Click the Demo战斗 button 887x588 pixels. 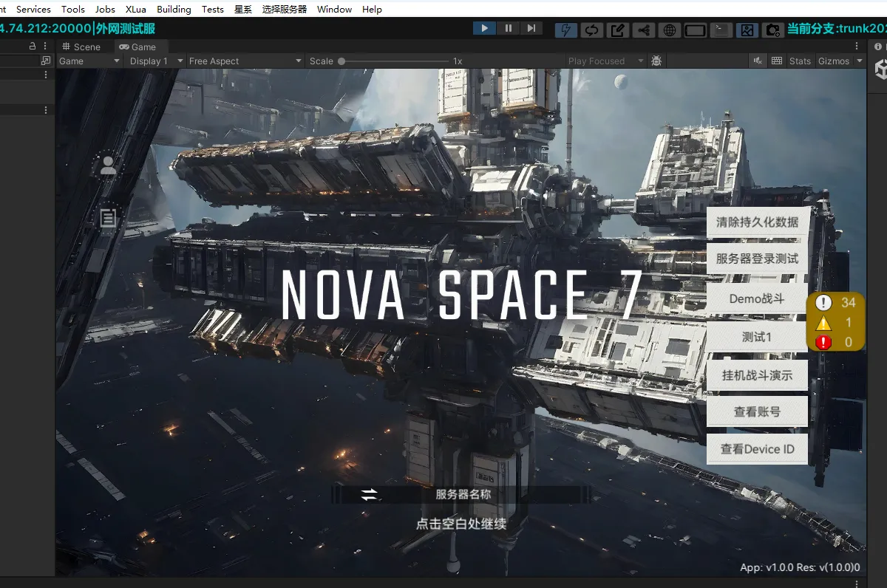[x=758, y=299]
